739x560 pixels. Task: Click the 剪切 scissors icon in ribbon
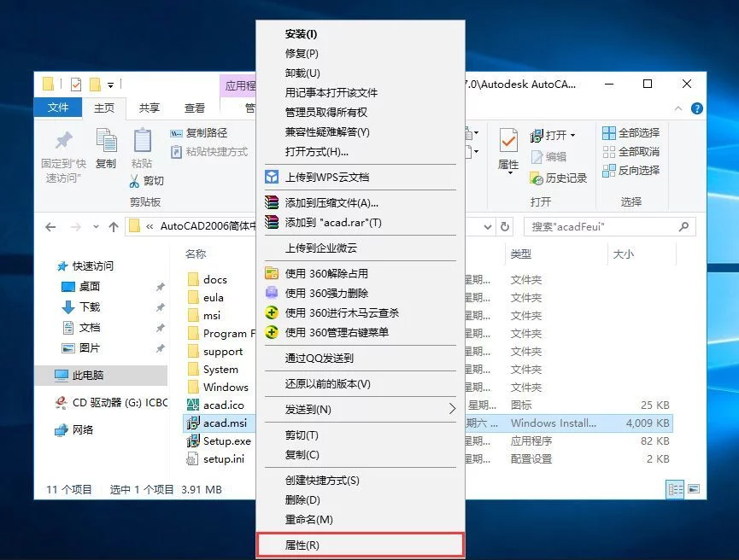tap(134, 181)
